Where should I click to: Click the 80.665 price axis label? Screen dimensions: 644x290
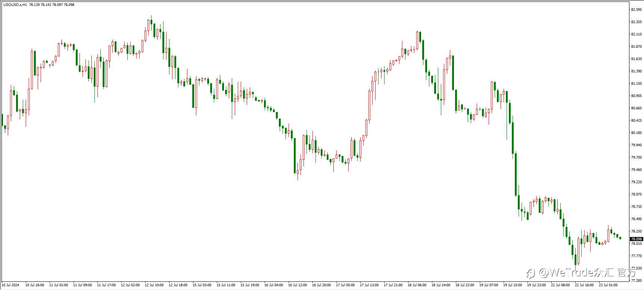click(x=636, y=108)
